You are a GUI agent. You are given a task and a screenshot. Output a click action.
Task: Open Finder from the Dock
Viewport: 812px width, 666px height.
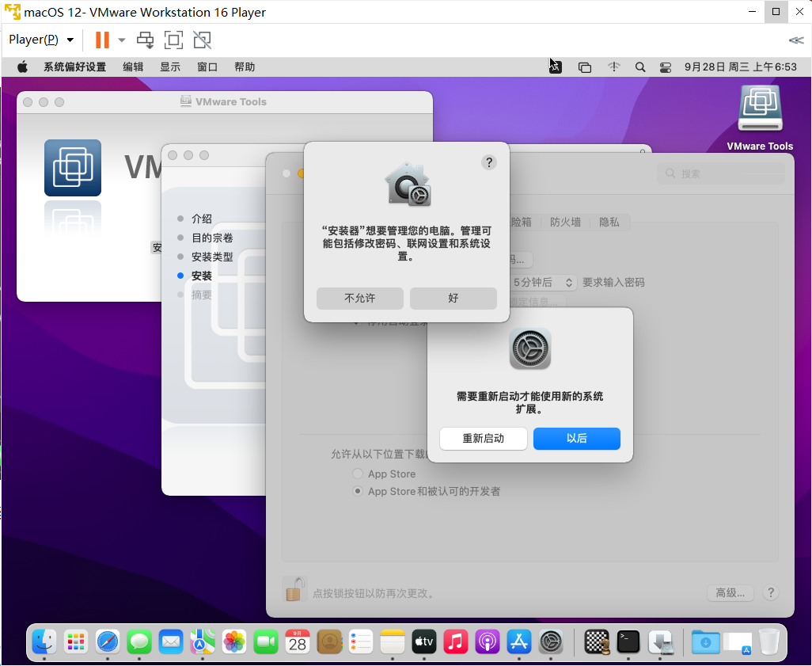(x=44, y=641)
